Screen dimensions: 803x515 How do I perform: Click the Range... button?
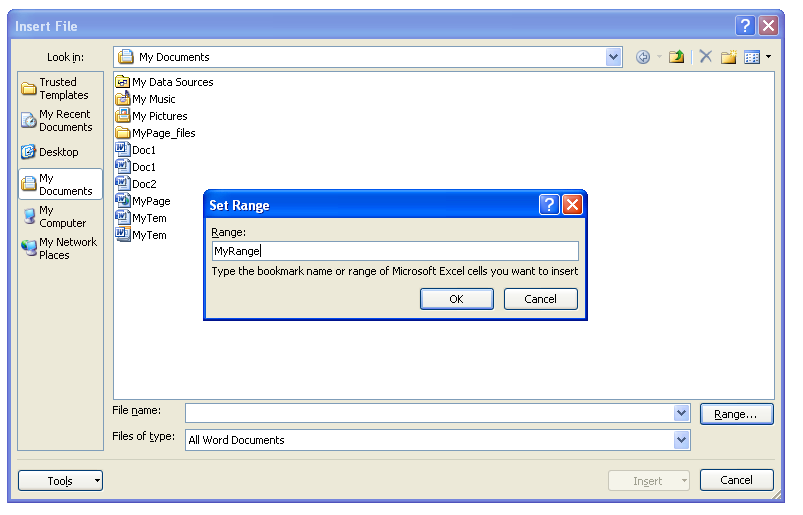pyautogui.click(x=736, y=414)
